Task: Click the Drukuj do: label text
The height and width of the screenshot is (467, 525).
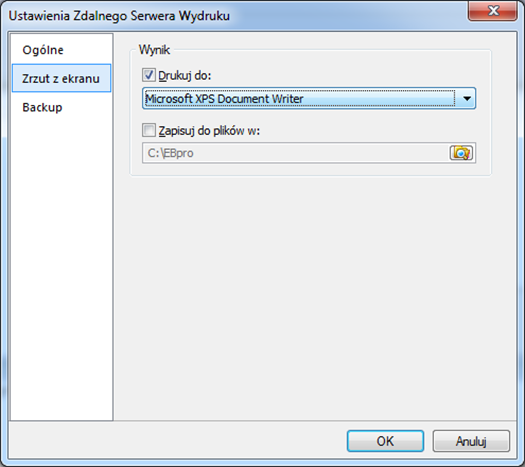Action: [x=185, y=76]
